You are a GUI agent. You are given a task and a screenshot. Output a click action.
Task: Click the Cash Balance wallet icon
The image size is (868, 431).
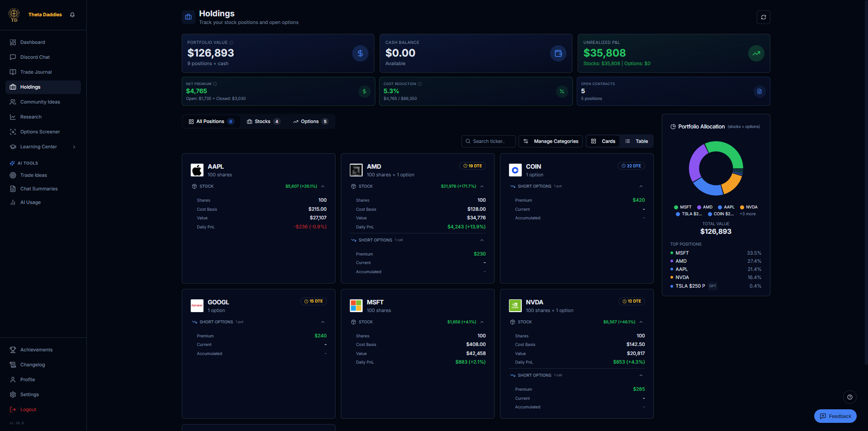tap(558, 53)
